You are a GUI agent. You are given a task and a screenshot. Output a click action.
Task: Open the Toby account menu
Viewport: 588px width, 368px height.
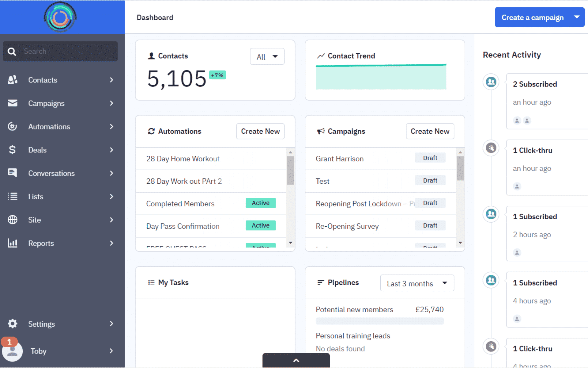point(38,351)
